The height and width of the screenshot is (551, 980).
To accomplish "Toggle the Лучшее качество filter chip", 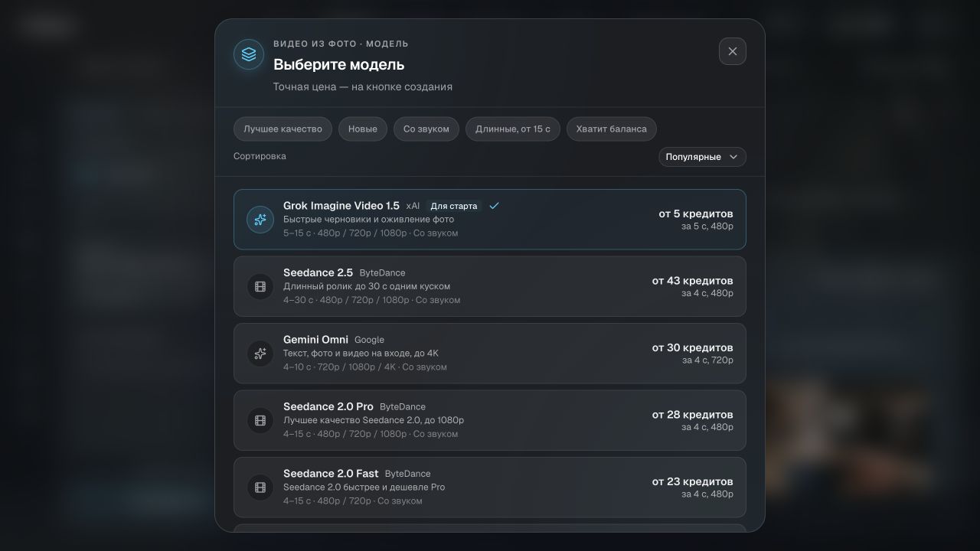I will [x=283, y=129].
